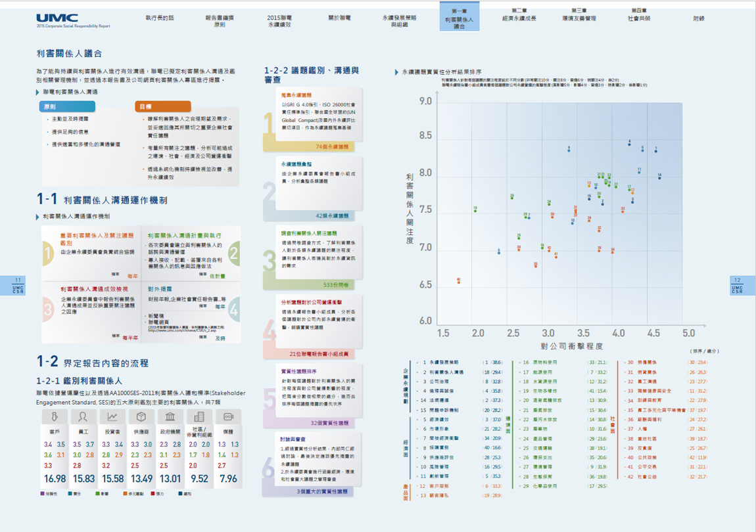Image resolution: width=756 pixels, height=532 pixels.
Task: Click the UMC logo in the header
Action: click(x=57, y=18)
